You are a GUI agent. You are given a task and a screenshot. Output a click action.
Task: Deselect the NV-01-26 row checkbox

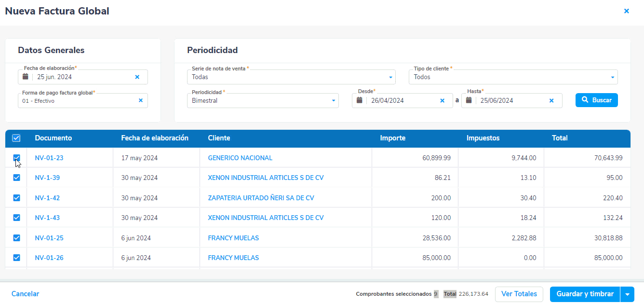[16, 258]
